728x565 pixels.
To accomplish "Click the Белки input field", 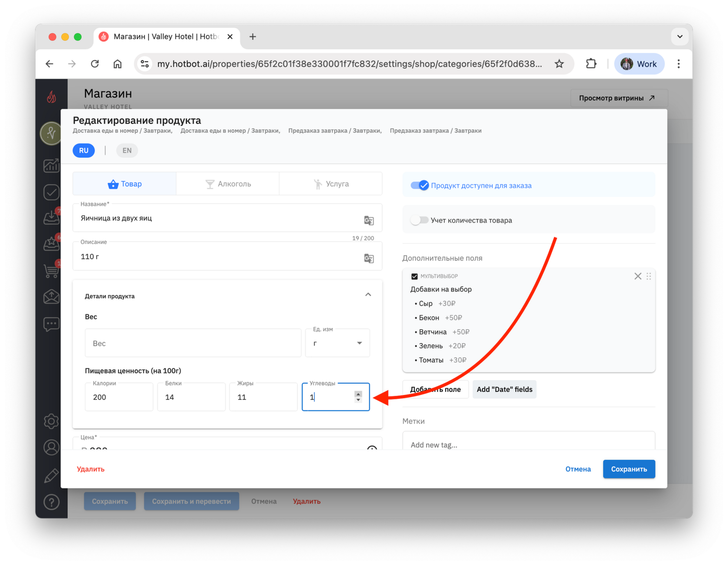I will (191, 397).
